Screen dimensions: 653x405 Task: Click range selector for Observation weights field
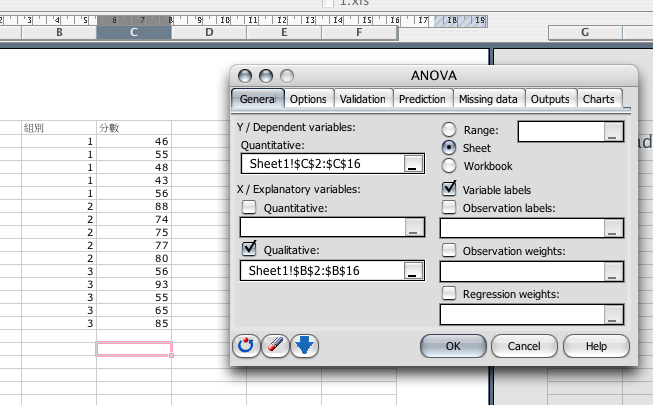tap(613, 272)
